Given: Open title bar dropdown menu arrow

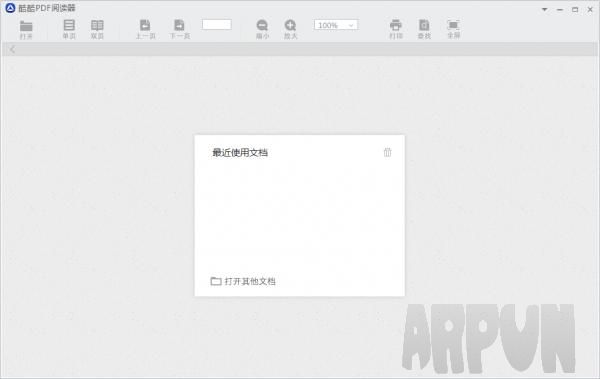Looking at the screenshot, I should [544, 9].
